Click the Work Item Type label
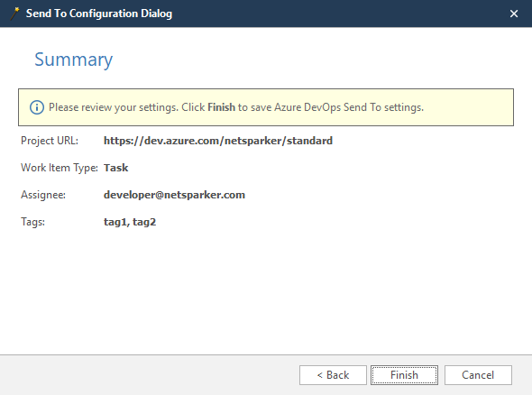The height and width of the screenshot is (395, 532). 60,168
